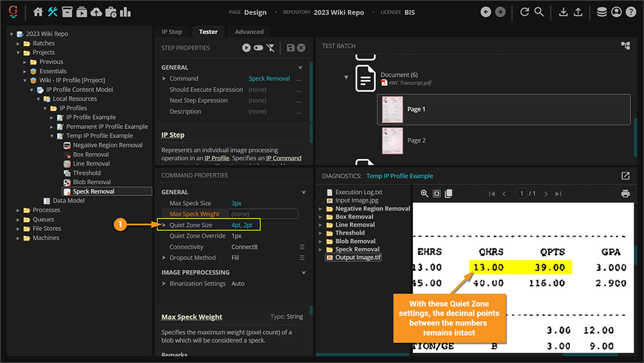Viewport: 644px width, 363px height.
Task: Click the clear filter icon in Step Properties
Action: 270,48
